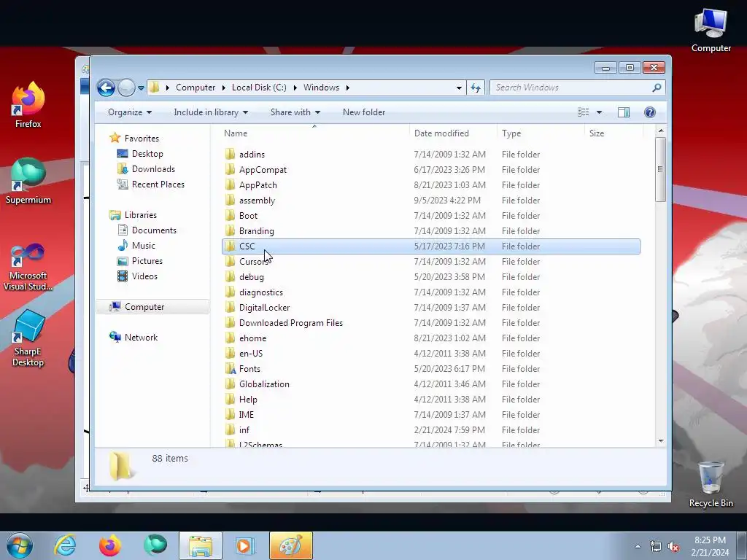
Task: Change view with the view icon
Action: pos(583,112)
